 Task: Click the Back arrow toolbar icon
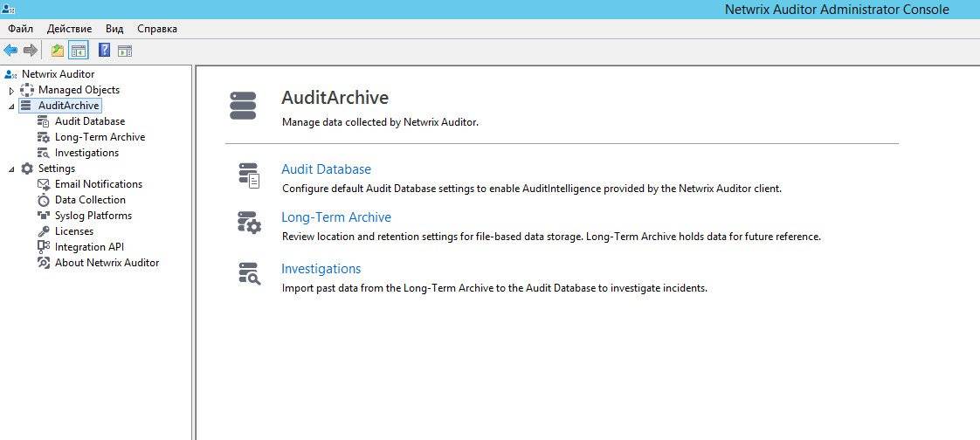point(10,51)
